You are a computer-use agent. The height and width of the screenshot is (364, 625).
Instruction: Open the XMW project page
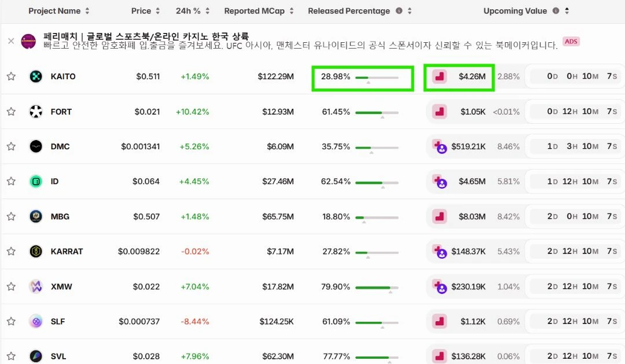tap(61, 286)
